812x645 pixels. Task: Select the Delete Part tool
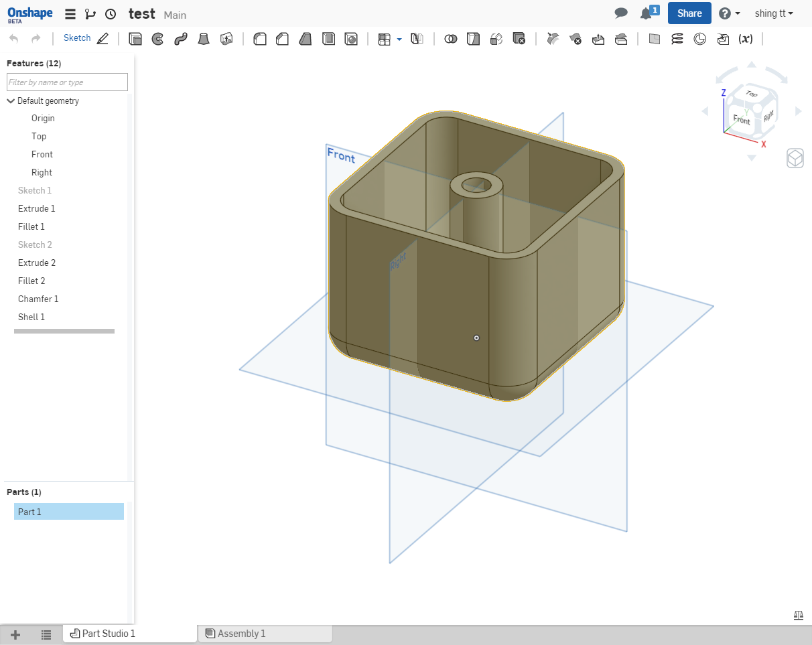pos(519,39)
